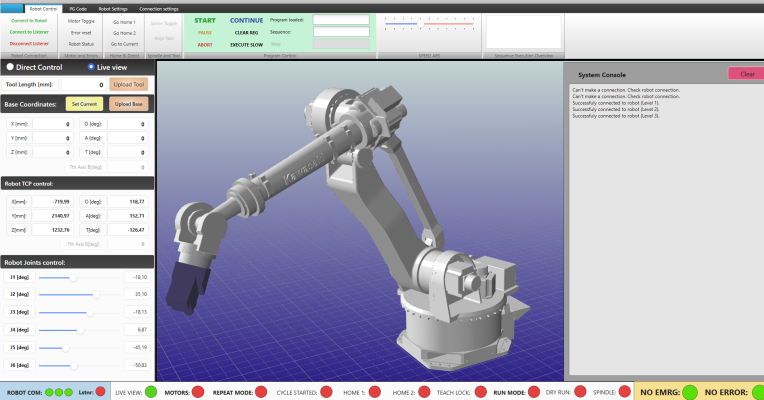This screenshot has width=764, height=400.
Task: Click the Robot Status button
Action: coord(81,44)
